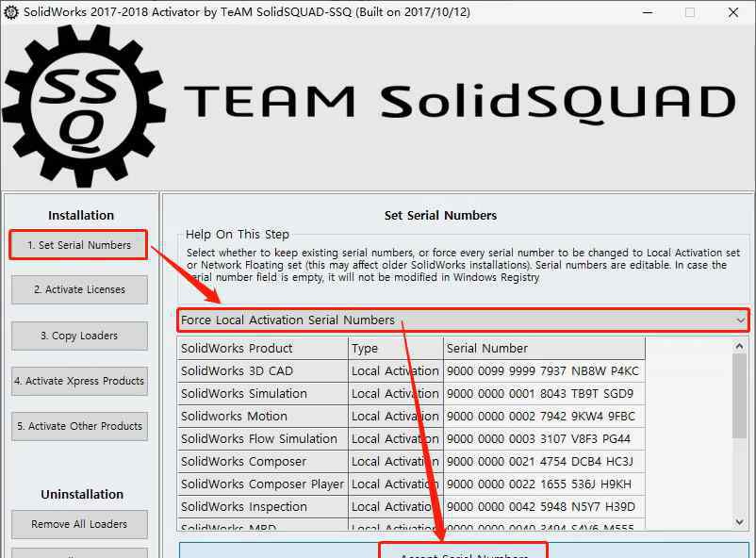The height and width of the screenshot is (558, 756).
Task: Click the SolidWorks Product column header
Action: click(x=263, y=348)
